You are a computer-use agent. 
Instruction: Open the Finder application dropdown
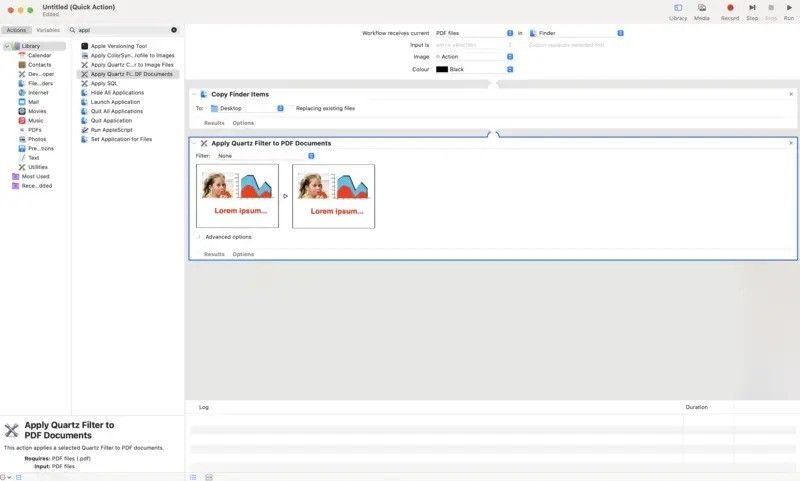tap(576, 33)
